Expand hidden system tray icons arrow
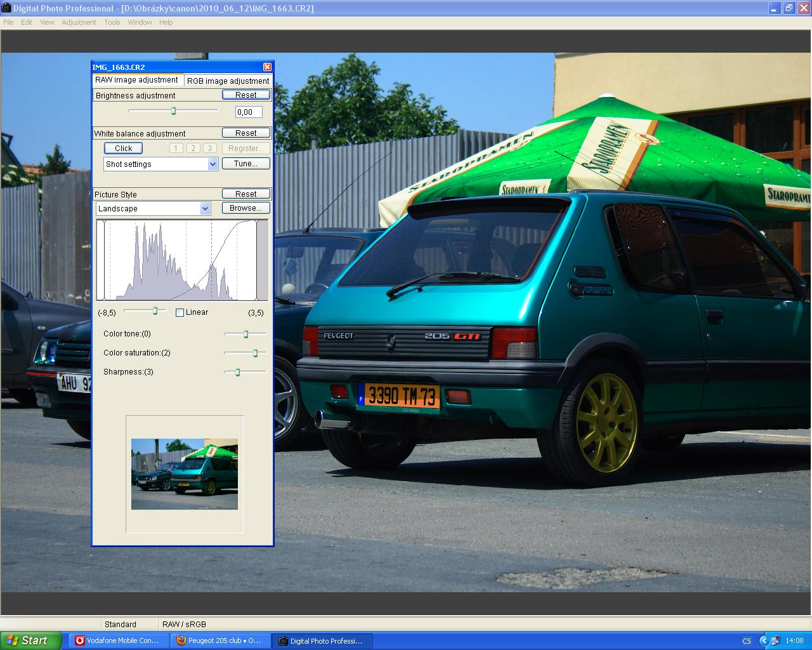Viewport: 812px width, 650px height. pos(764,640)
